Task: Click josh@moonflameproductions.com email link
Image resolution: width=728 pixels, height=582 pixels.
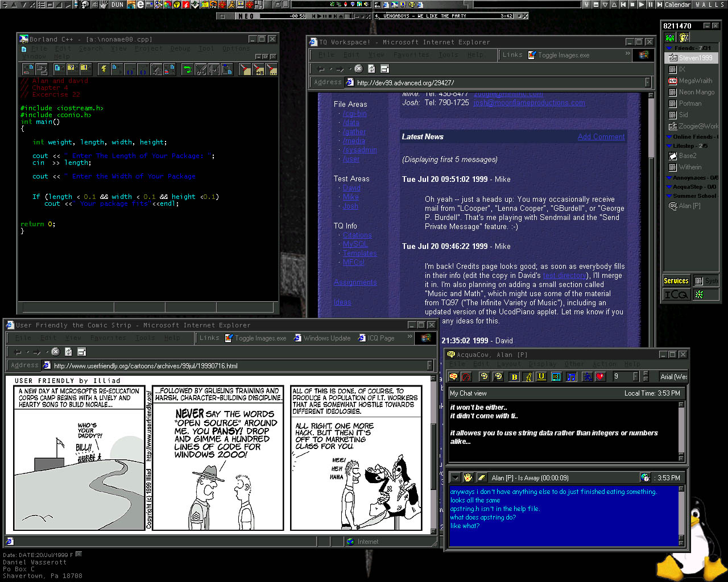Action: pyautogui.click(x=529, y=103)
